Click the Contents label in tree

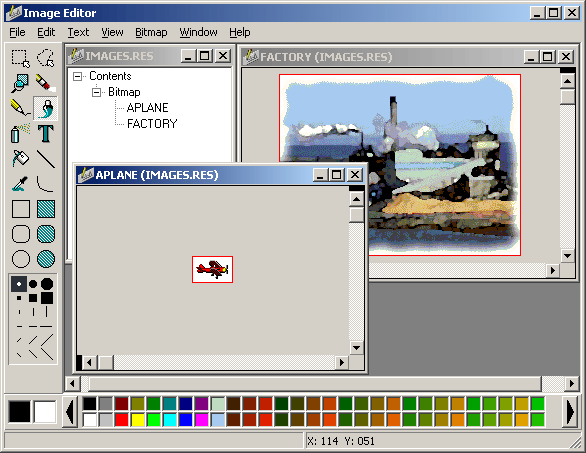[110, 76]
